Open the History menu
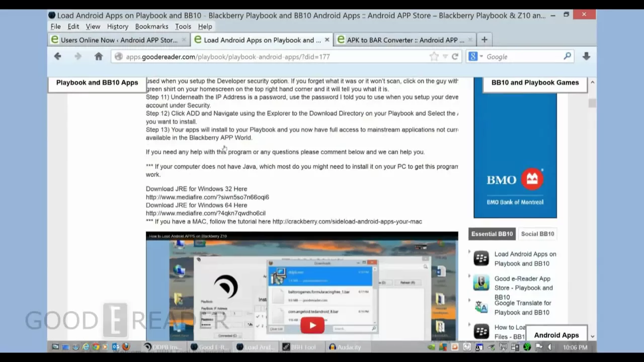 118,26
